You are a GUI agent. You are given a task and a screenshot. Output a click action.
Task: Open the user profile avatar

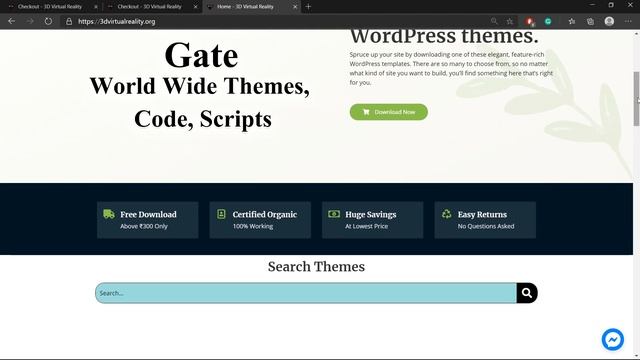pyautogui.click(x=609, y=21)
